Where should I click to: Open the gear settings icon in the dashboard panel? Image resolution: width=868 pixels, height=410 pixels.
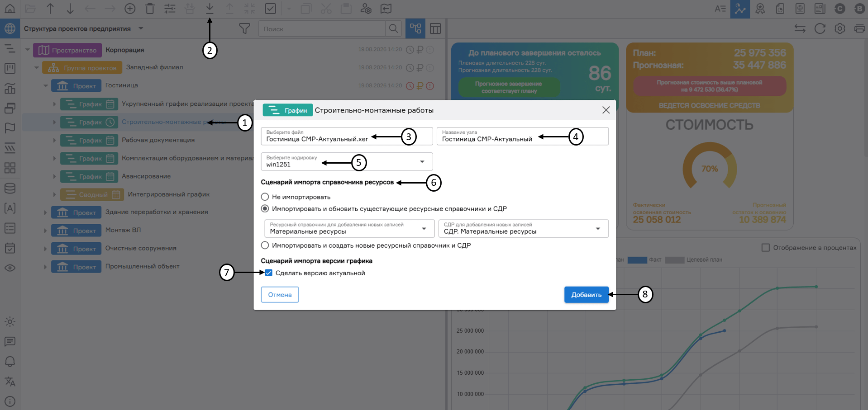(839, 28)
